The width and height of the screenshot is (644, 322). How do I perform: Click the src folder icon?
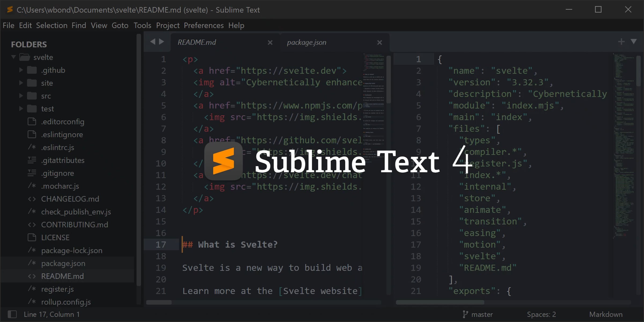32,96
